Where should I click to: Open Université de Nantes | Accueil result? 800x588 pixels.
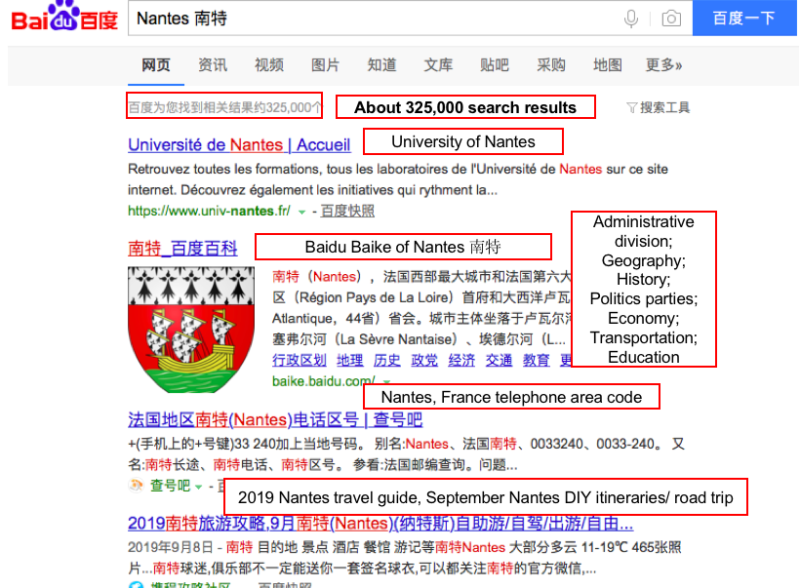click(239, 145)
